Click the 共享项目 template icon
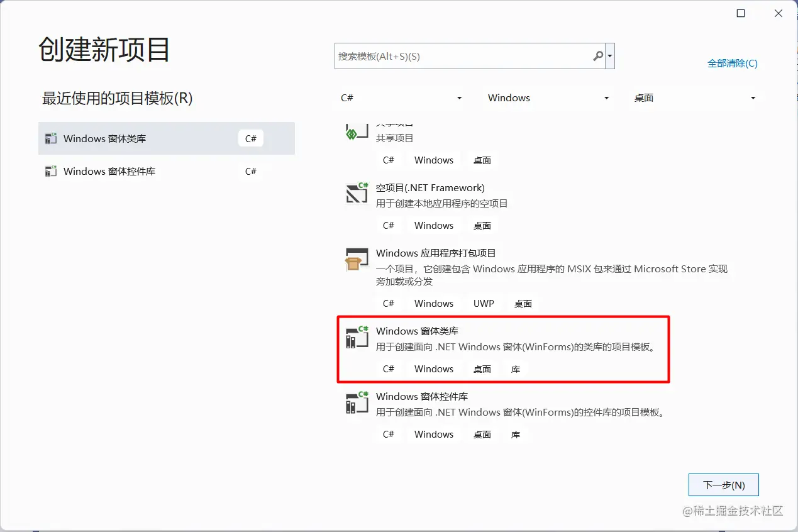Screen dimensions: 798x532 click(x=357, y=131)
